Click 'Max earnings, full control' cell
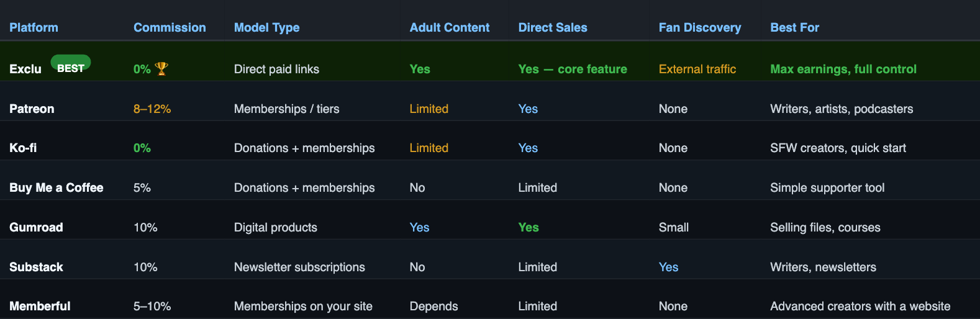 tap(843, 69)
